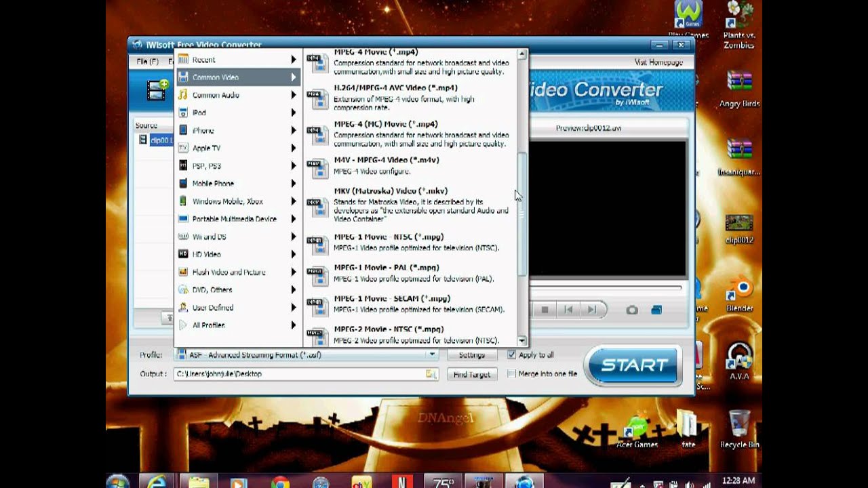Expand the Recent submenu arrow
Screen dimensions: 868x488
tap(294, 60)
